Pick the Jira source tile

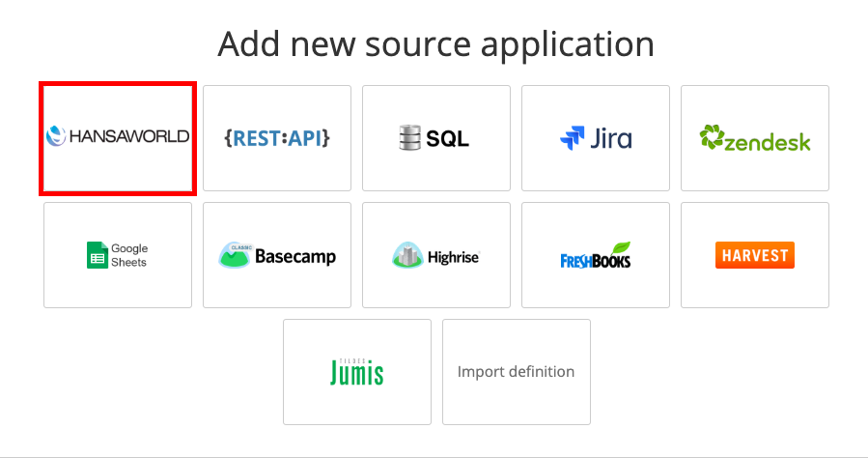(x=596, y=138)
